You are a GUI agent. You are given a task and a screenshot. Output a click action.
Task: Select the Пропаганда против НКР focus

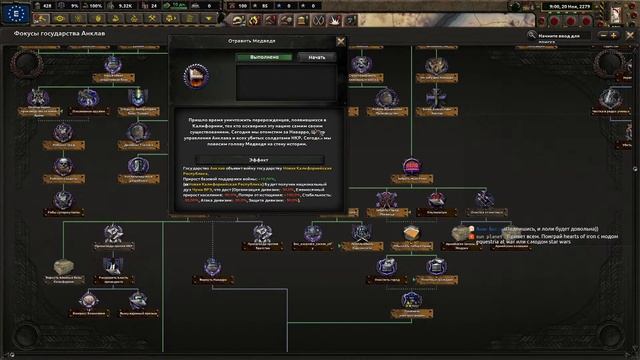(x=113, y=237)
